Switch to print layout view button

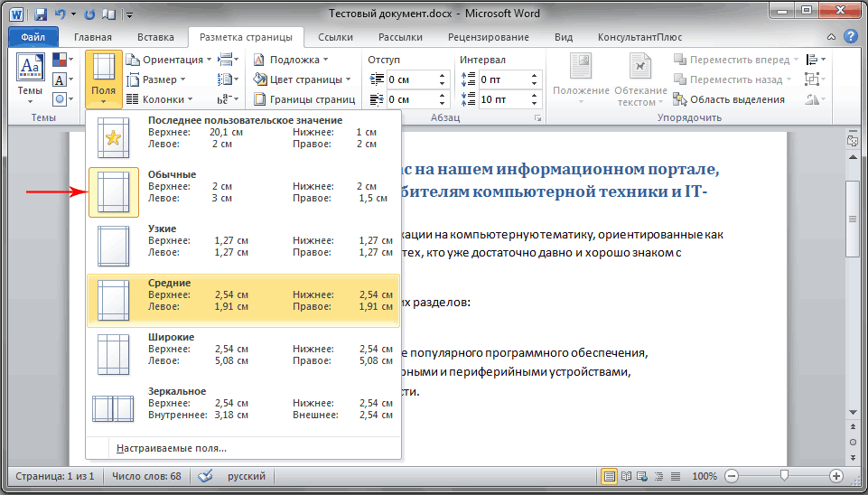click(x=610, y=476)
